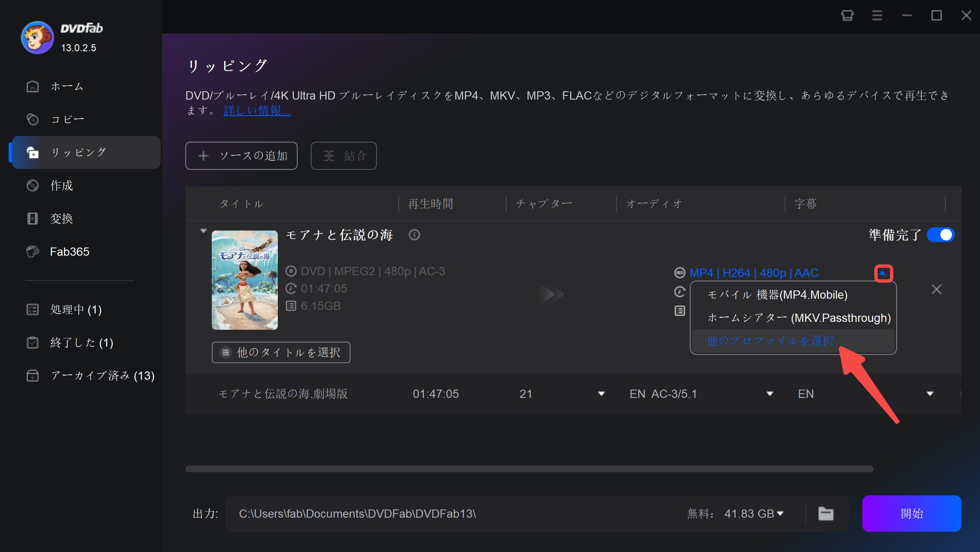Click the movie title モアナと伝説の海
Image resolution: width=980 pixels, height=552 pixels.
coord(339,235)
